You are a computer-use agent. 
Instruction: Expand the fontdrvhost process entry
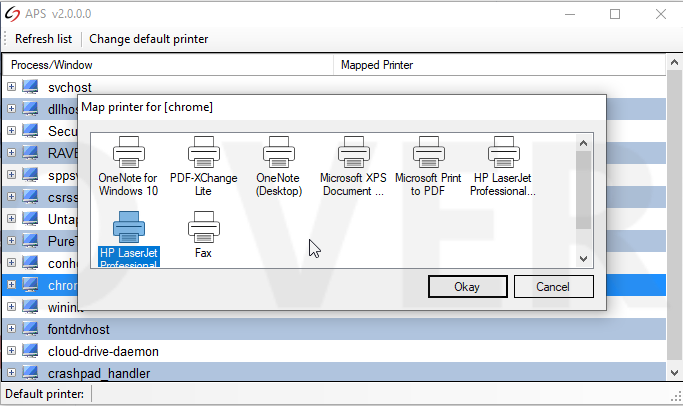tap(12, 329)
